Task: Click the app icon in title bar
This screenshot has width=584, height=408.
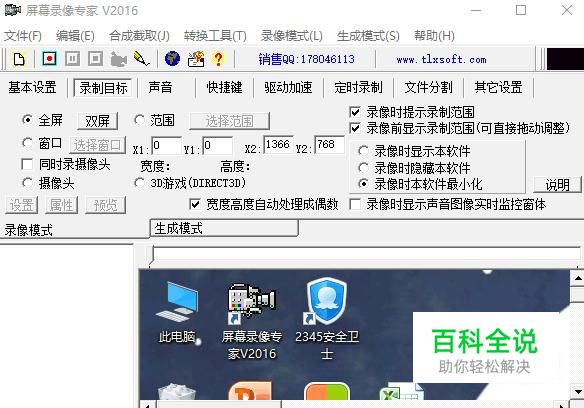Action: pyautogui.click(x=12, y=10)
